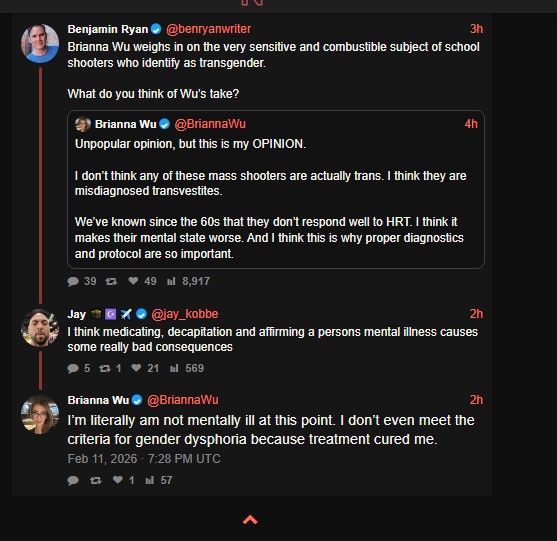This screenshot has height=541, width=557.
Task: Open the quoted Brianna Wu tweet box
Action: click(x=276, y=189)
